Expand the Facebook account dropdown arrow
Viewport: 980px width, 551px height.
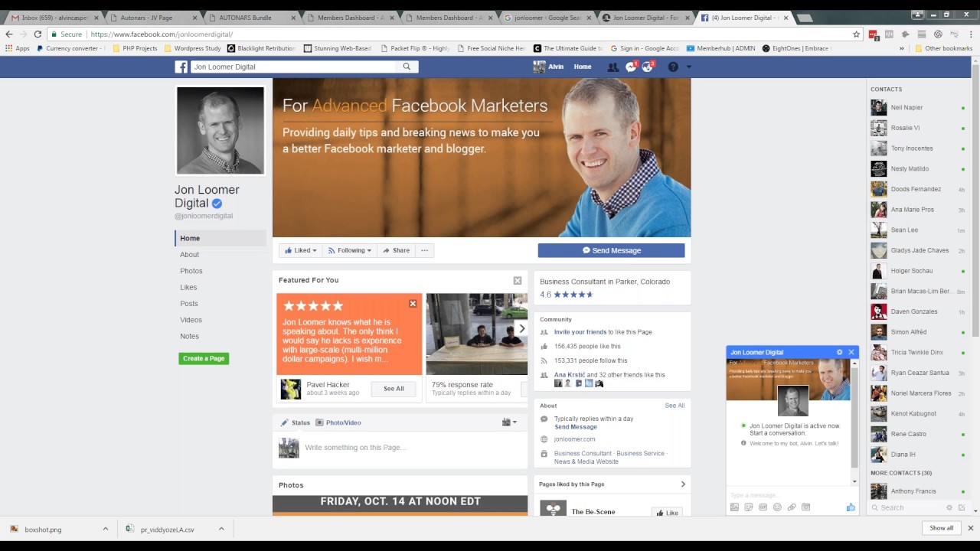tap(688, 67)
